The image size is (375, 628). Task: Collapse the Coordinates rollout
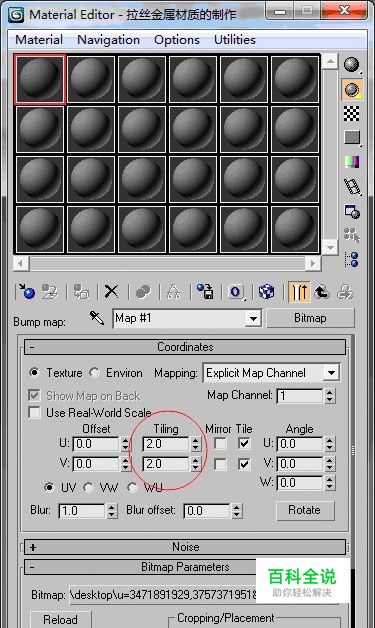click(x=185, y=347)
